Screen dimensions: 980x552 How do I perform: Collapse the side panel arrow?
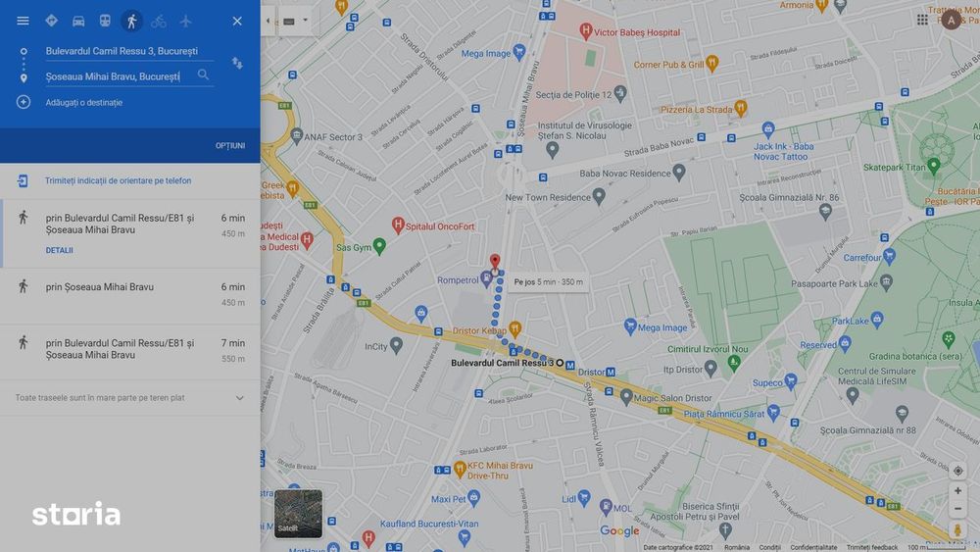point(268,21)
